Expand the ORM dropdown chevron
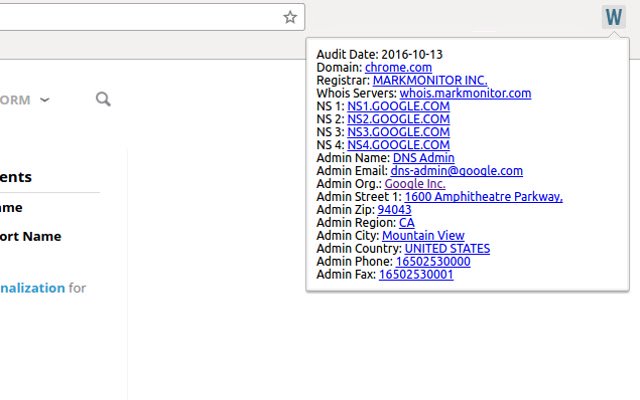 pos(45,100)
